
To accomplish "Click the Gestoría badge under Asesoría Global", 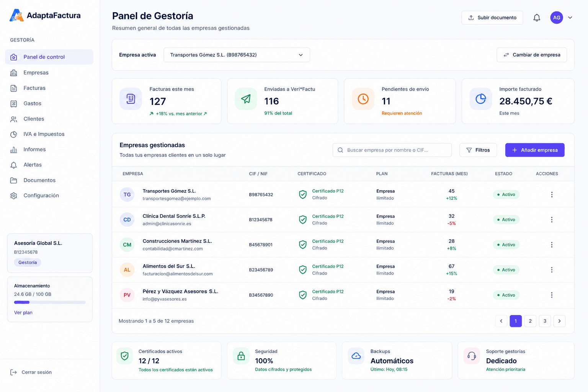I will click(28, 263).
